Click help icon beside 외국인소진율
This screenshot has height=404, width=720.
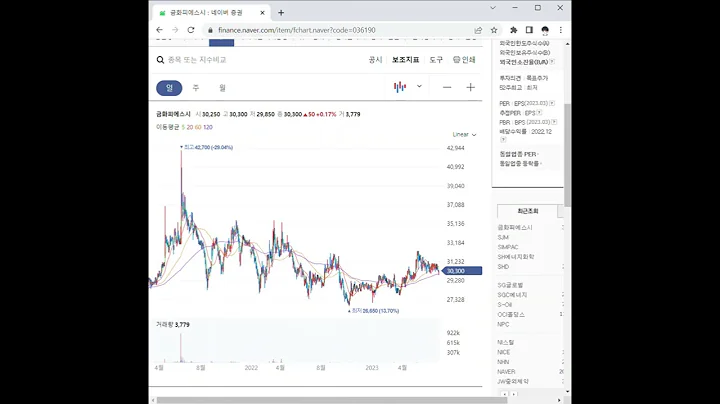point(552,62)
